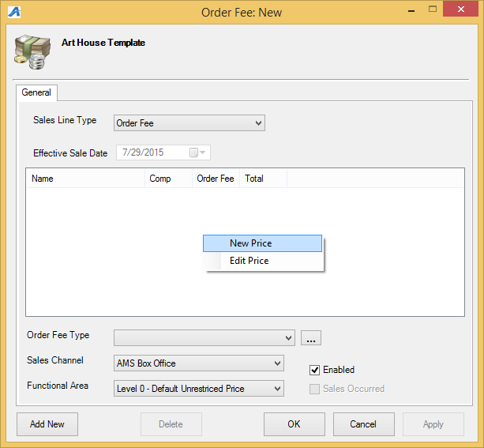Open the Functional Area dropdown

[199, 389]
